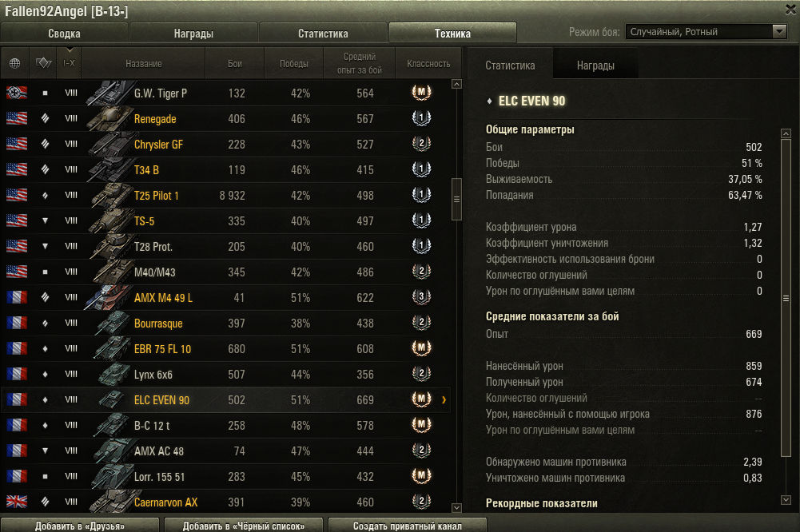Click French flag on EBR 75 FL 10 row
The width and height of the screenshot is (800, 532).
(17, 348)
